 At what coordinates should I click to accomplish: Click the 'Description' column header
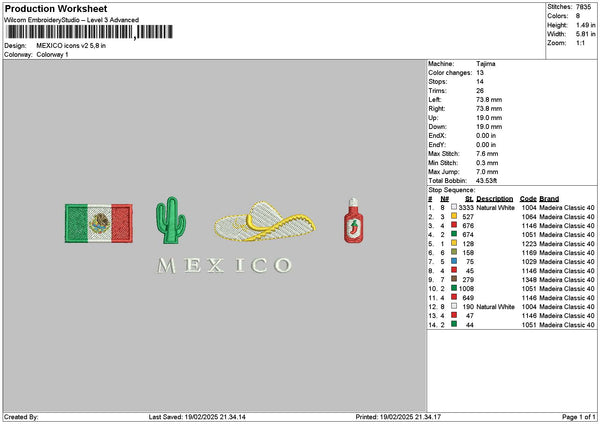(x=494, y=199)
